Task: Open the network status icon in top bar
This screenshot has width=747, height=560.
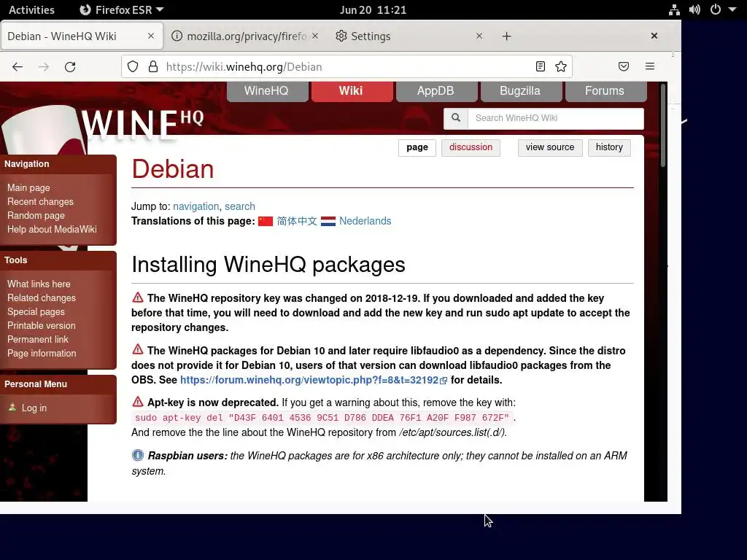Action: [674, 9]
